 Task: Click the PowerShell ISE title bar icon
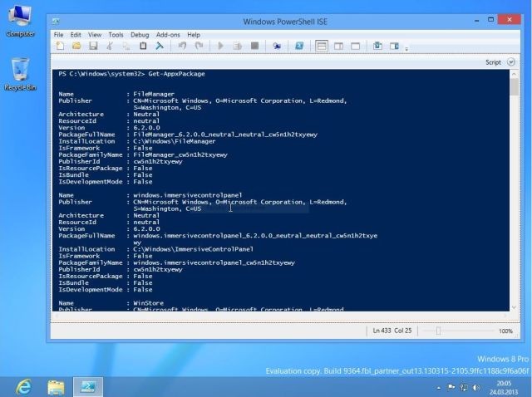(56, 22)
